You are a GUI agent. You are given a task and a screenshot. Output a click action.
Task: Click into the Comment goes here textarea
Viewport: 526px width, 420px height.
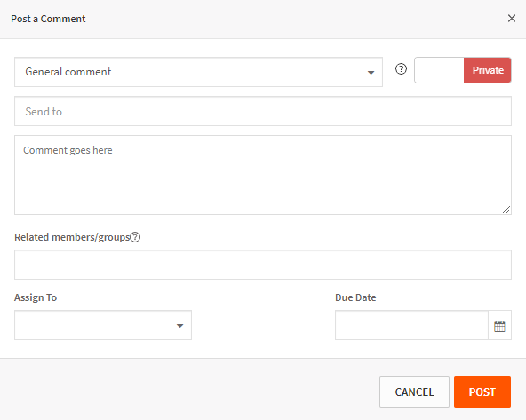pos(263,175)
